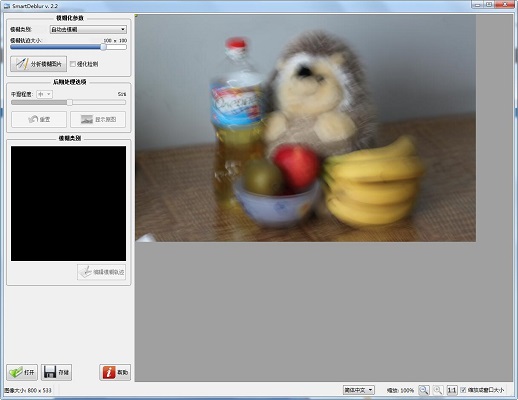Click the analyze blurred image button
Viewport: 518px width, 400px height.
(x=38, y=64)
